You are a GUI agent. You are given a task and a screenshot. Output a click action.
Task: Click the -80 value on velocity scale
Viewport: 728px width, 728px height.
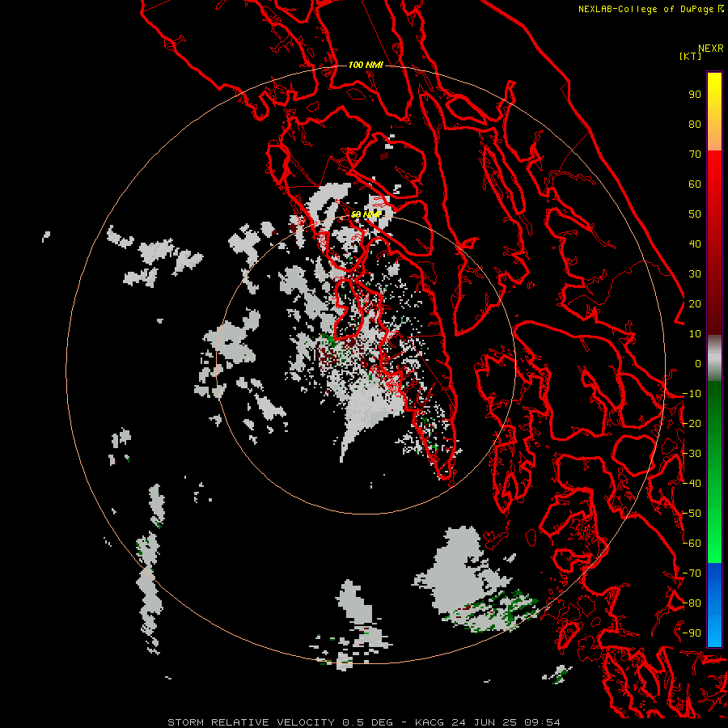tap(692, 603)
